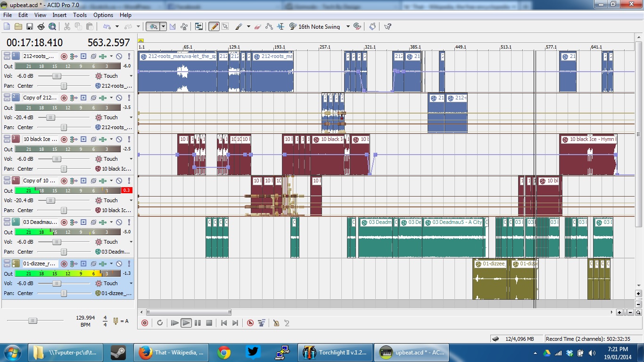This screenshot has height=362, width=644.
Task: Open the 16th Note Swing groove dropdown
Action: [x=348, y=27]
